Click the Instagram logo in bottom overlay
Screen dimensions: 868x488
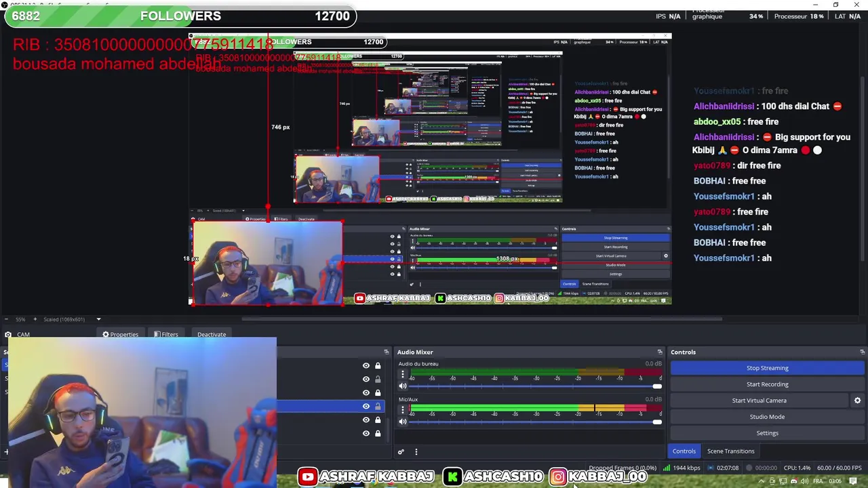tap(557, 477)
